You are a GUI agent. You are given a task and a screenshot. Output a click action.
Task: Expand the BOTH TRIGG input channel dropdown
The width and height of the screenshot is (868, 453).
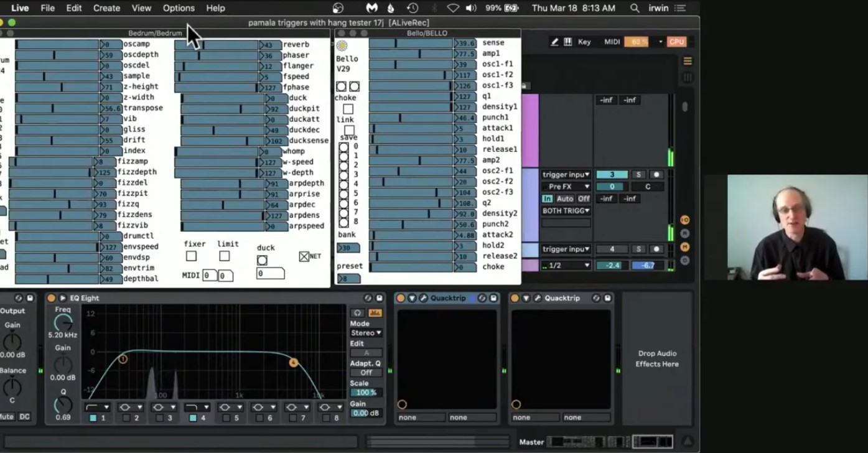tap(566, 211)
